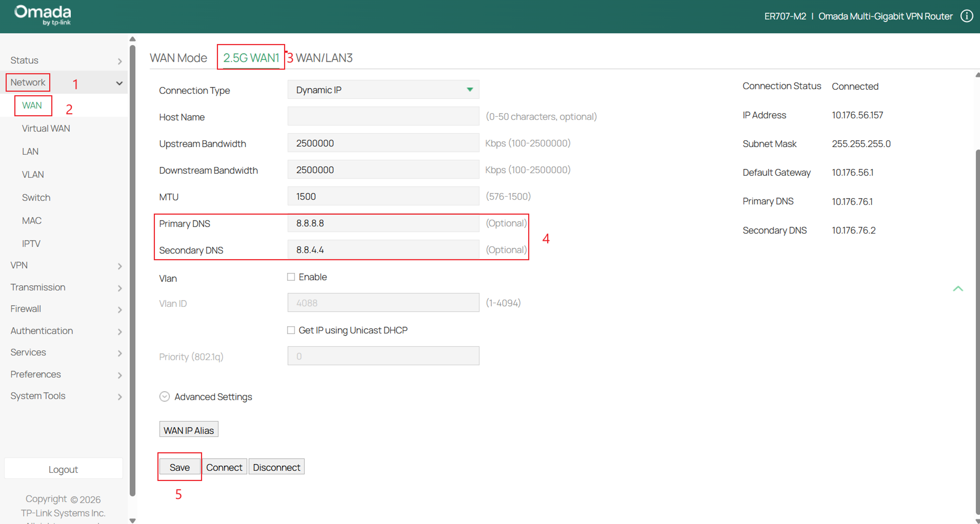The image size is (980, 524).
Task: Click the info icon in header
Action: (x=967, y=16)
